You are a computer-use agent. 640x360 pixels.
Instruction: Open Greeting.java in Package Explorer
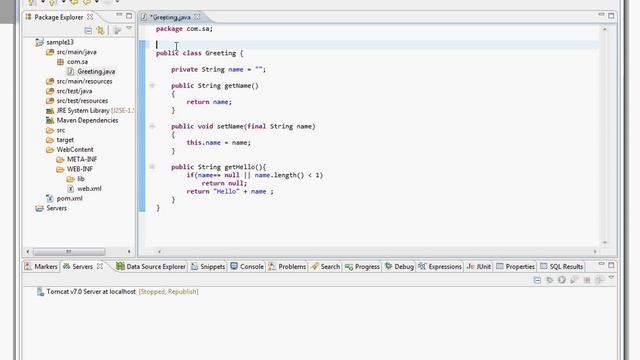tap(96, 71)
